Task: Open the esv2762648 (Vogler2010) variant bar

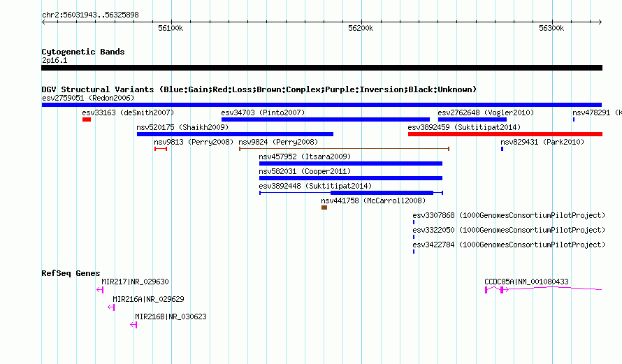Action: [x=472, y=119]
